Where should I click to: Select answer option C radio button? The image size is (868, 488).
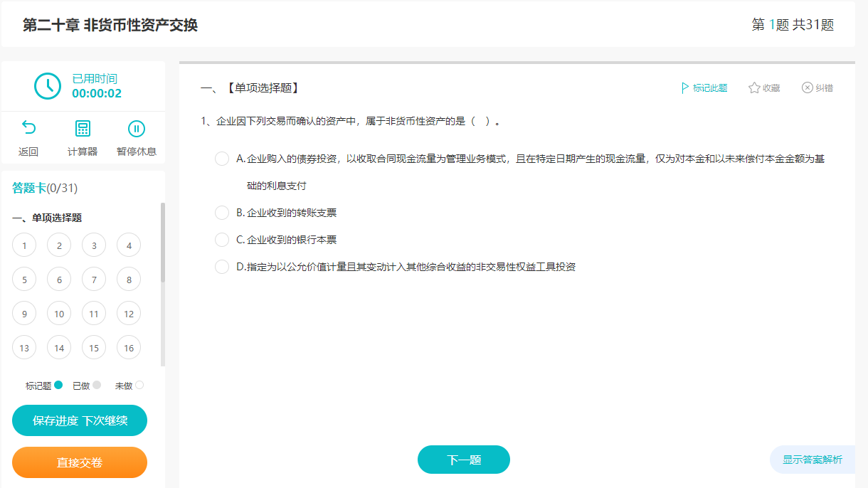click(x=221, y=240)
